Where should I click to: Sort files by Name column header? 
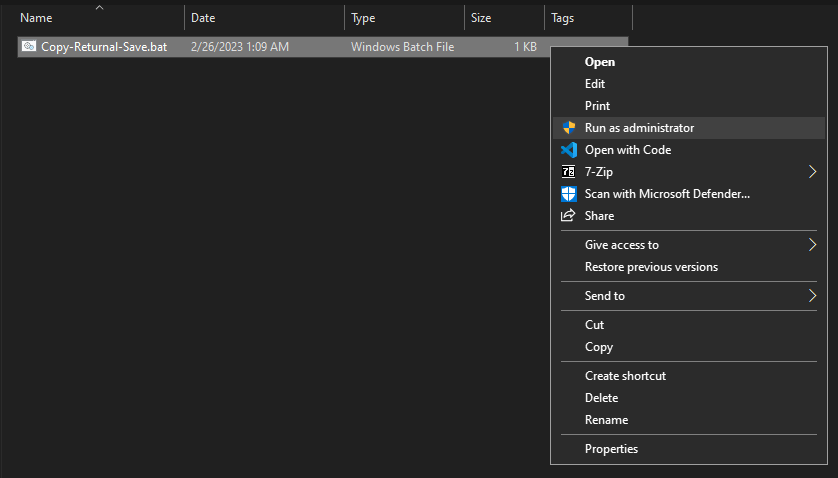[x=37, y=18]
